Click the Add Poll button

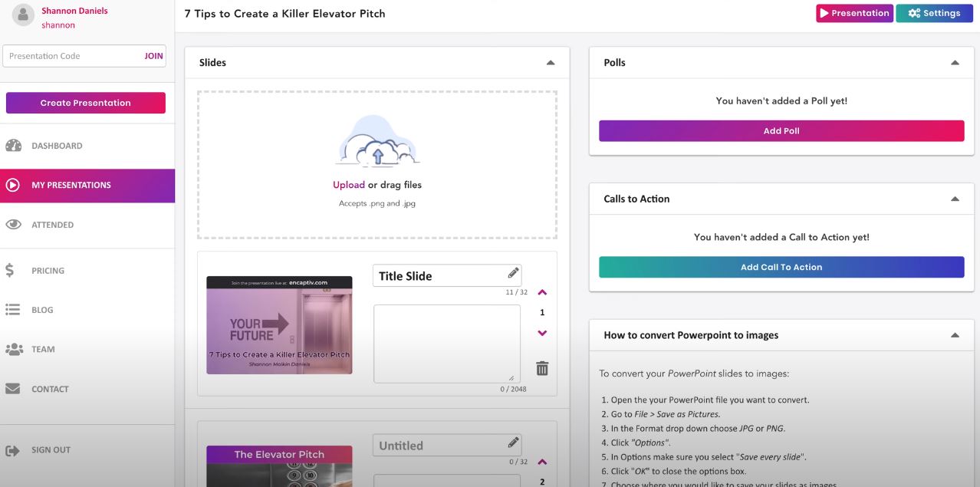pyautogui.click(x=781, y=131)
